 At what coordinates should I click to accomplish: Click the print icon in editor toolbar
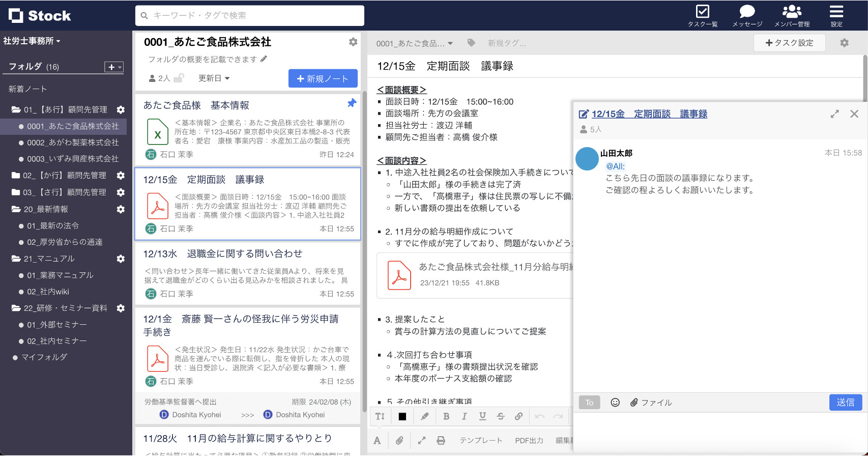tap(441, 440)
